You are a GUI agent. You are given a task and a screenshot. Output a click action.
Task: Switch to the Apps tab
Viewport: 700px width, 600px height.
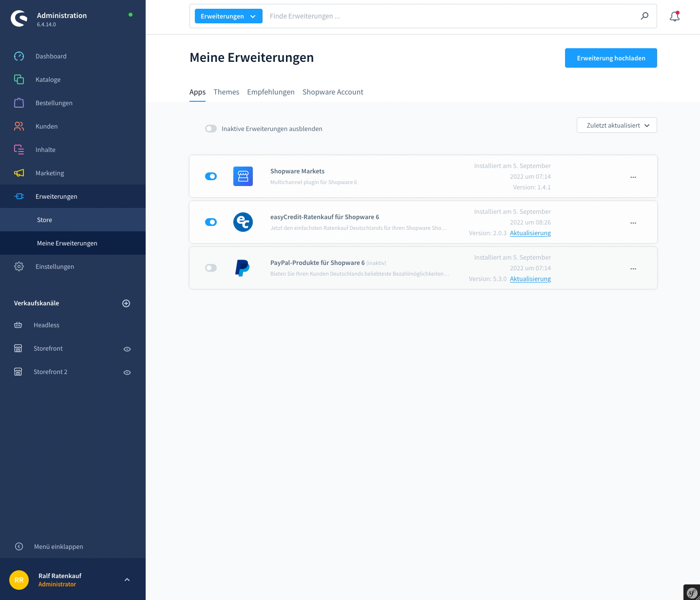tap(197, 92)
